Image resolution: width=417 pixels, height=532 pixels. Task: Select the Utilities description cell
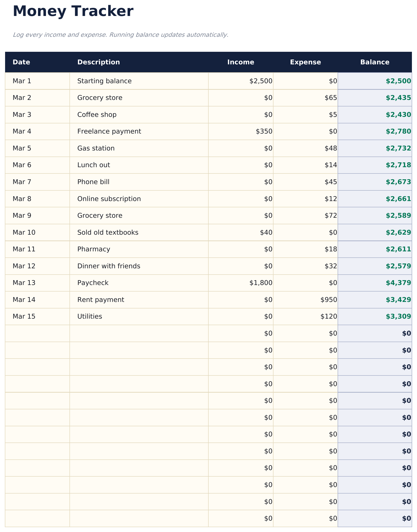click(x=89, y=316)
